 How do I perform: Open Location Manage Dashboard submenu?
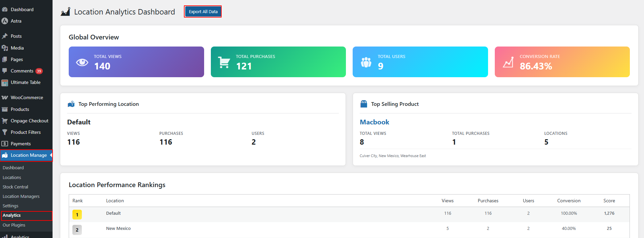(13, 168)
